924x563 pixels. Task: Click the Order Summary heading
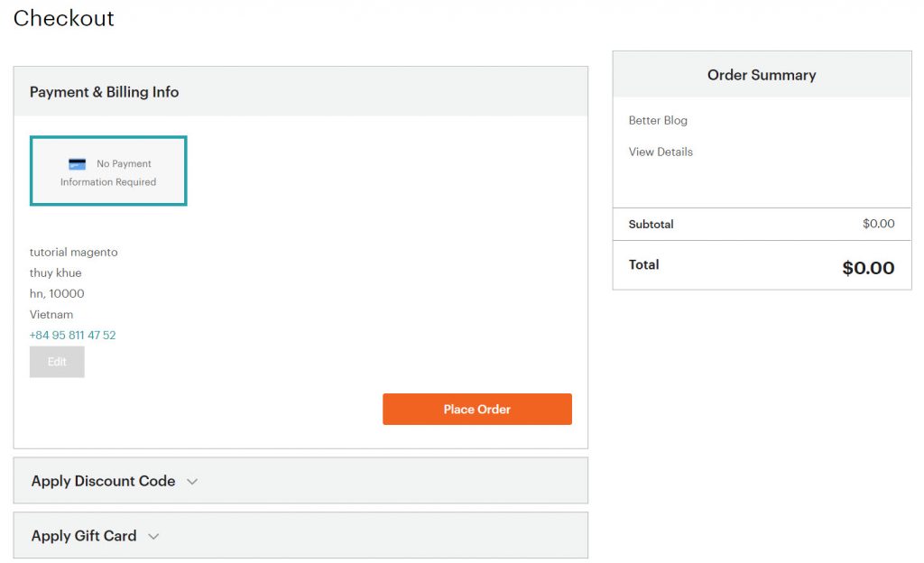(762, 75)
